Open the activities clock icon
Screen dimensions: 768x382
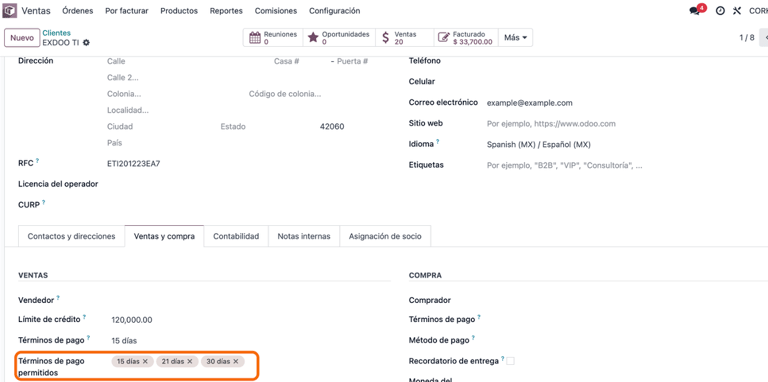pos(720,11)
